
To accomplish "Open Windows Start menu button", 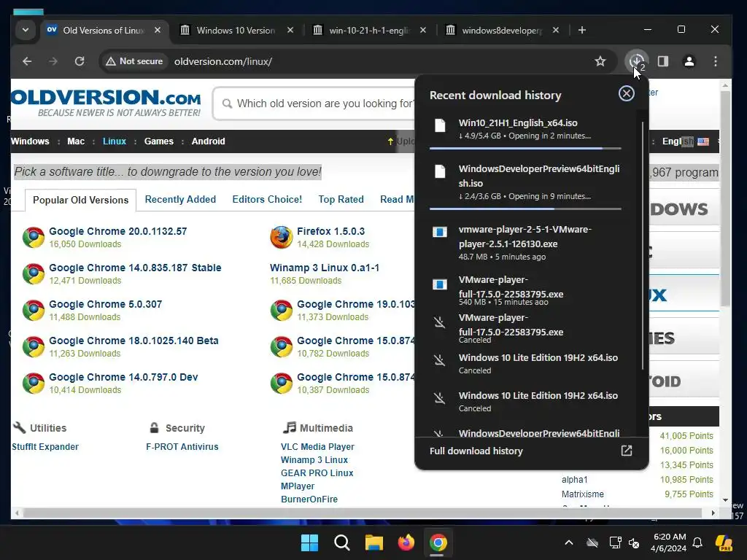I will pyautogui.click(x=309, y=542).
